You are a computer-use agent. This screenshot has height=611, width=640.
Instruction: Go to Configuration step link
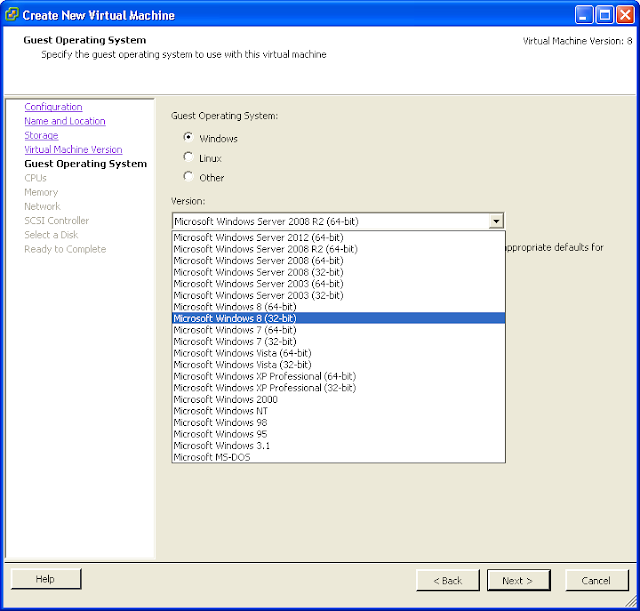coord(53,107)
